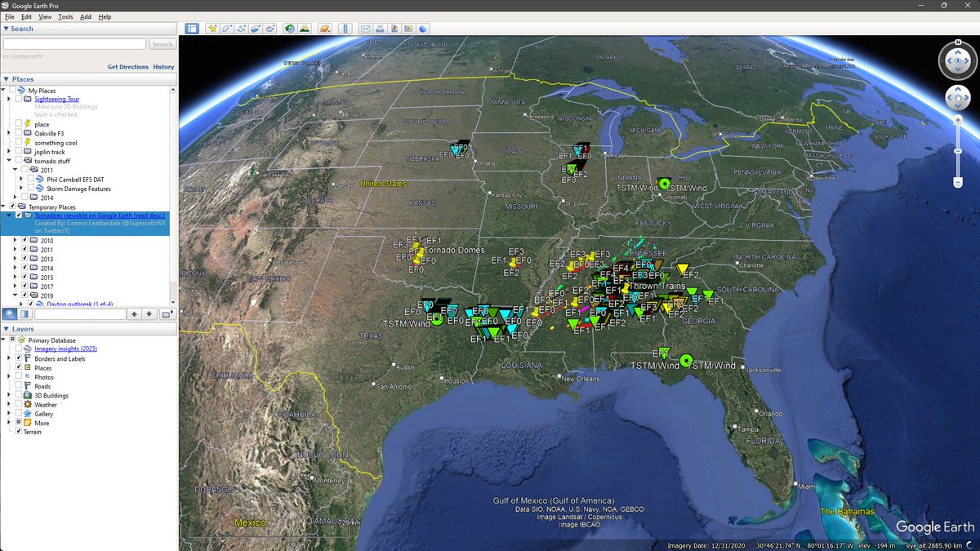Click the sunlight across landscape icon
Image resolution: width=980 pixels, height=551 pixels.
click(x=305, y=29)
